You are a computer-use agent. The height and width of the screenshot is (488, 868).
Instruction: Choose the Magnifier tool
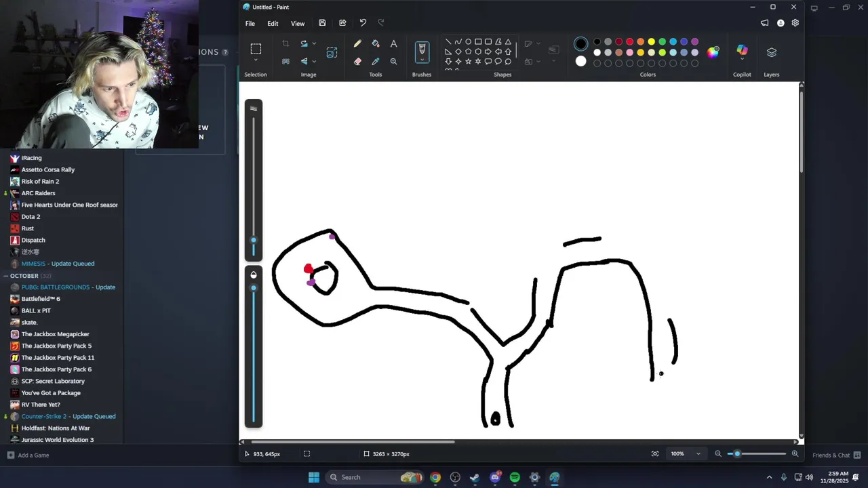393,61
